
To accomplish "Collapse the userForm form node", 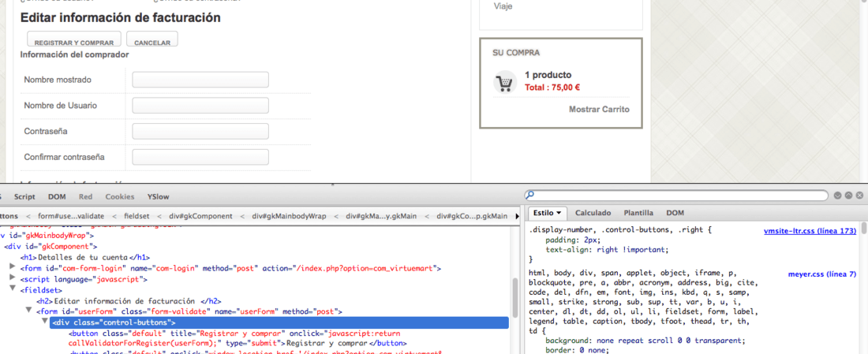I will 28,311.
